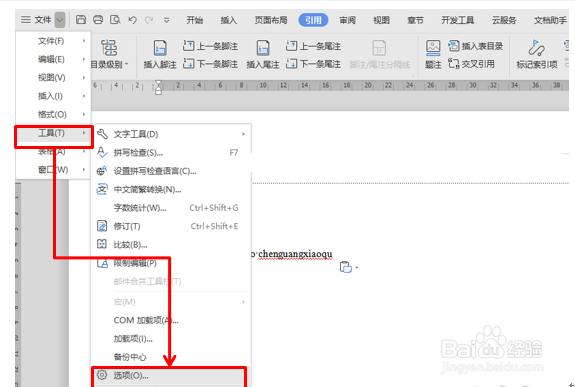Click the Redo arrow icon
Screen dimensions: 575x387
coord(149,20)
